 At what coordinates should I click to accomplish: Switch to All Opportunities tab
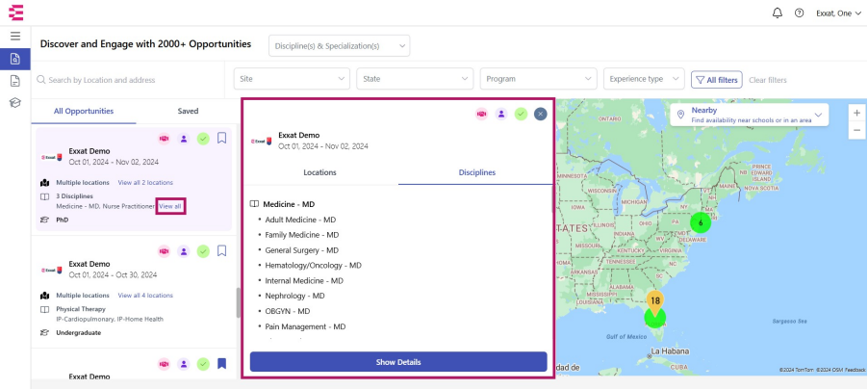[x=84, y=111]
